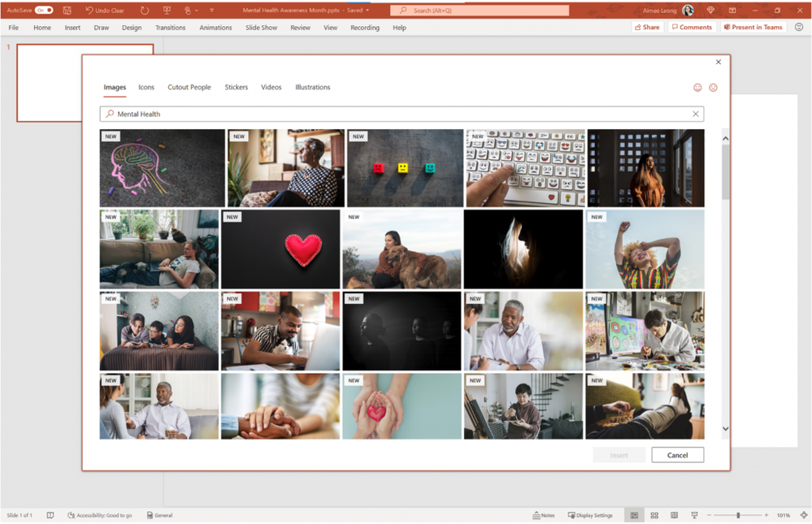This screenshot has height=524, width=812.
Task: Switch to Normal view icon
Action: point(634,515)
